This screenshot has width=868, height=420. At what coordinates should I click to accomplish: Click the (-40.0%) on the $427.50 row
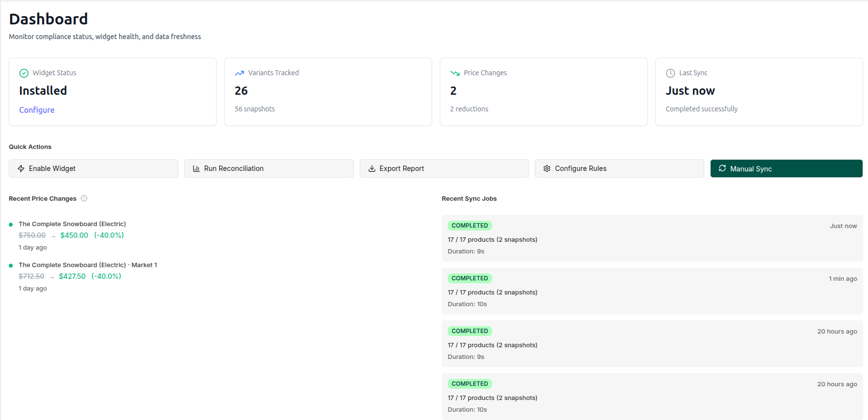pyautogui.click(x=106, y=276)
